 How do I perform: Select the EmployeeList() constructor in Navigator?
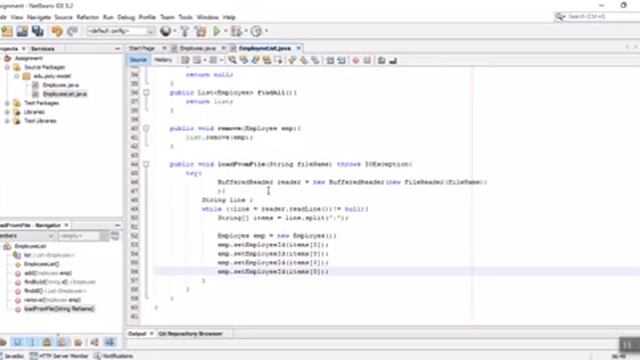[x=41, y=264]
